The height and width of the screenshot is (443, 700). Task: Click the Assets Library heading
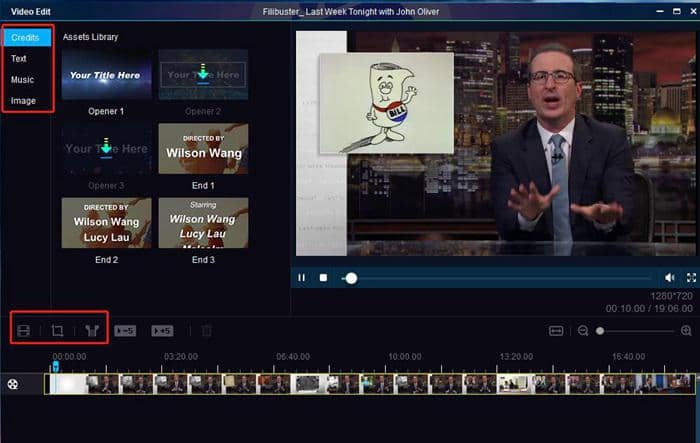[90, 37]
